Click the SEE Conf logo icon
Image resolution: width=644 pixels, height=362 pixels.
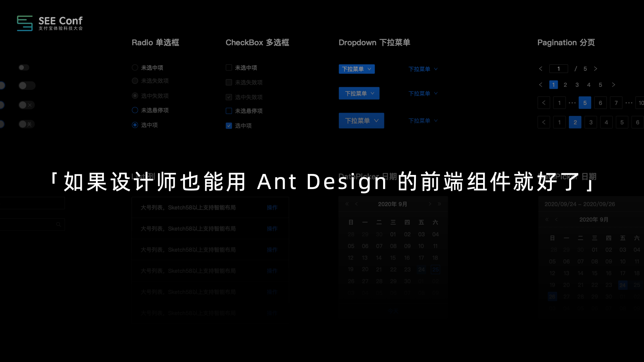(25, 23)
